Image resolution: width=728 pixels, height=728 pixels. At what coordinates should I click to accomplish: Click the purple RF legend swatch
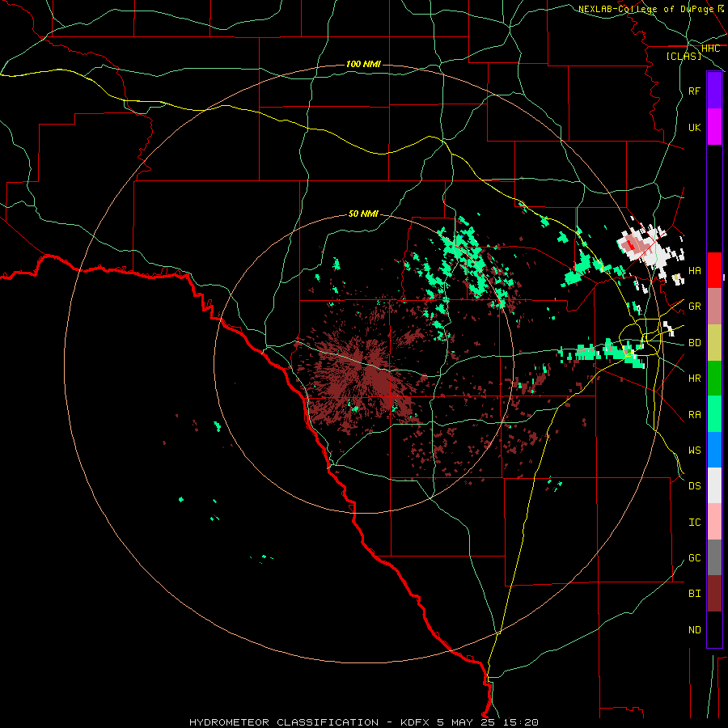pos(714,91)
